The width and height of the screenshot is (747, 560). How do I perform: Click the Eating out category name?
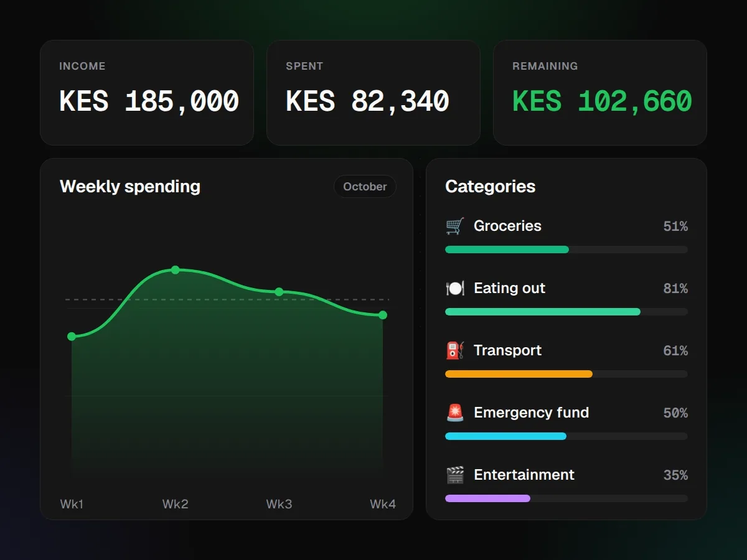click(509, 288)
